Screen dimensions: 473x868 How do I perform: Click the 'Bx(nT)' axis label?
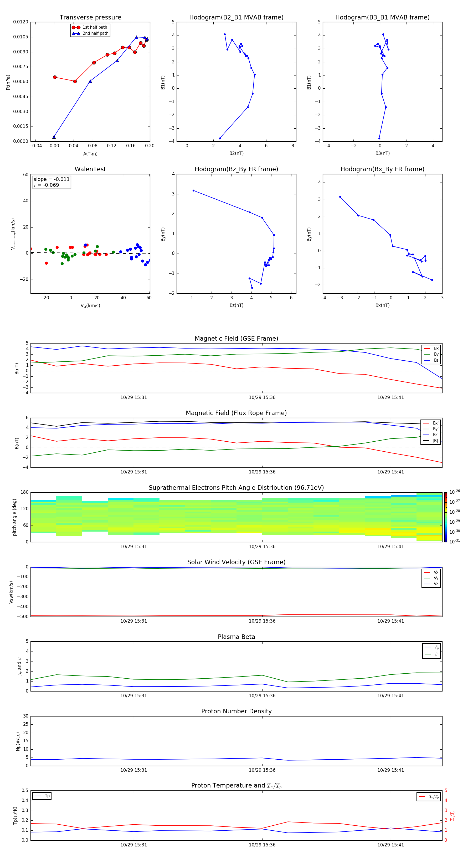click(x=382, y=305)
